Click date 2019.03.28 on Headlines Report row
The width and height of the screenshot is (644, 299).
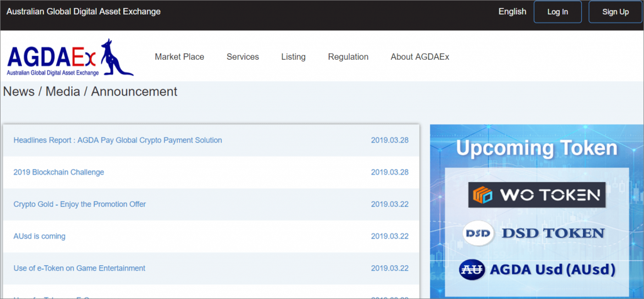(390, 140)
